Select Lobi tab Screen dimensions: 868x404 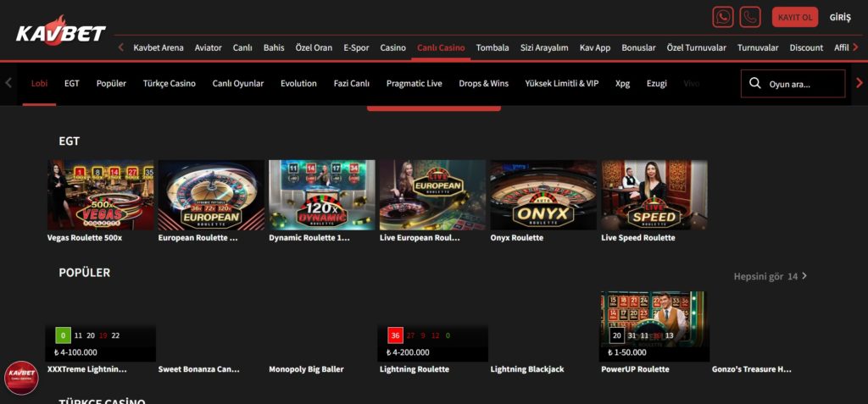click(39, 84)
